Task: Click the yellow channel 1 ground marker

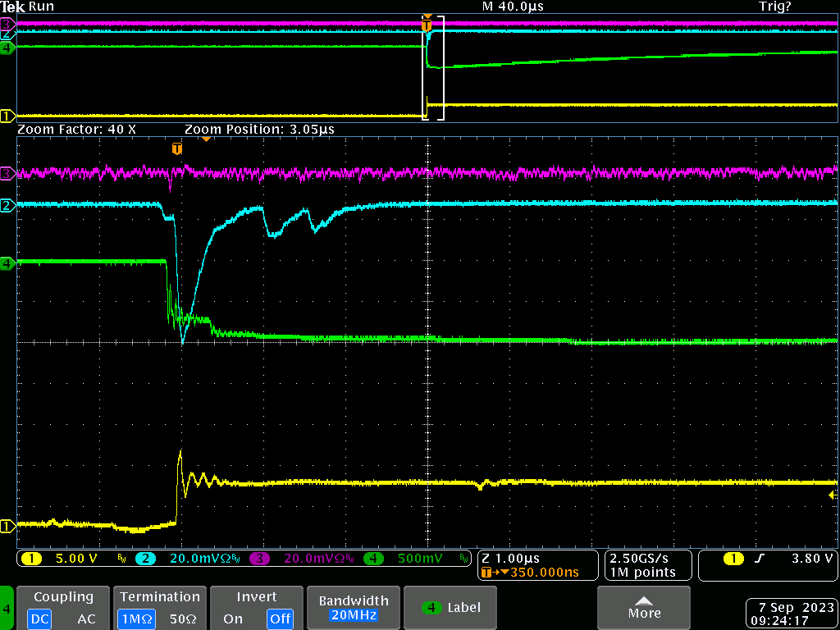Action: pyautogui.click(x=7, y=527)
